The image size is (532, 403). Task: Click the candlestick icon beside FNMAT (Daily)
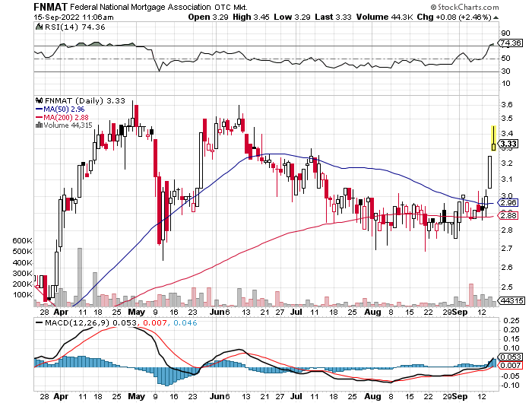39,100
